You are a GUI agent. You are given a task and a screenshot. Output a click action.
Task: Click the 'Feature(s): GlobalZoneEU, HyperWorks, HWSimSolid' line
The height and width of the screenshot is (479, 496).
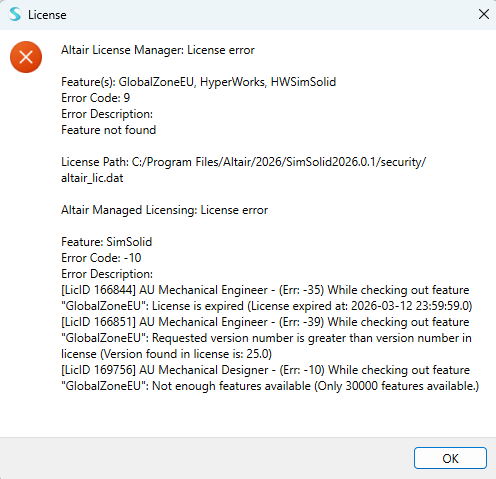coord(198,82)
